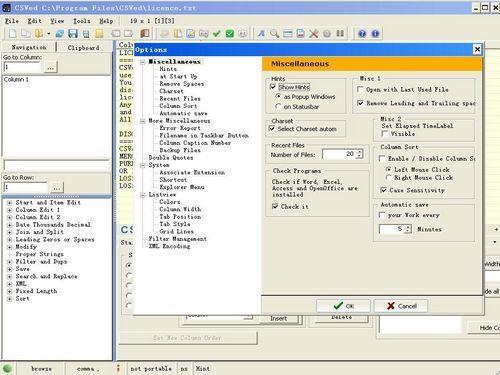Collapse the Listview tree node
The image size is (500, 375).
pyautogui.click(x=143, y=195)
